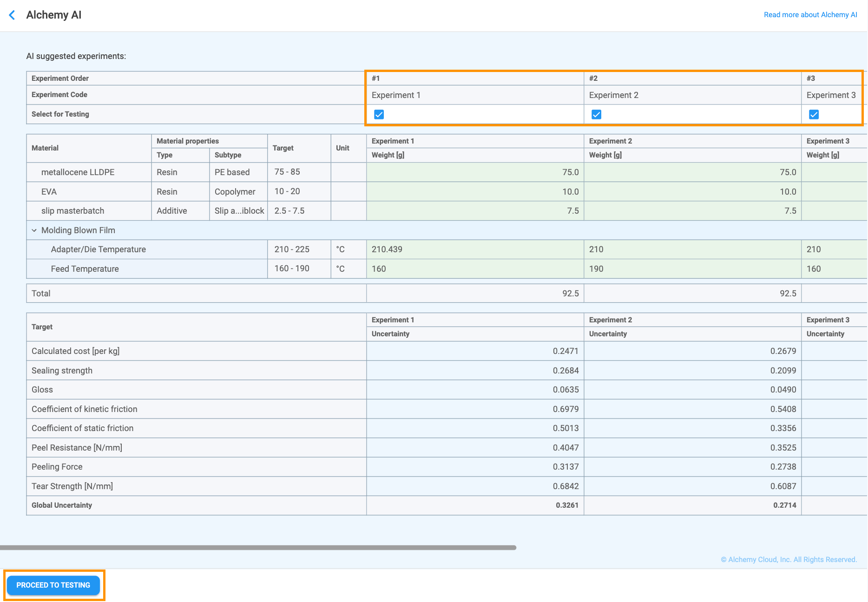Image resolution: width=868 pixels, height=602 pixels.
Task: Select the EVA material name
Action: coord(49,192)
